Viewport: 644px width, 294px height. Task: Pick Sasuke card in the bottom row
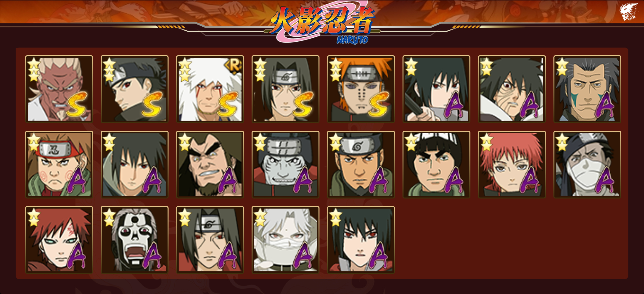pyautogui.click(x=361, y=240)
